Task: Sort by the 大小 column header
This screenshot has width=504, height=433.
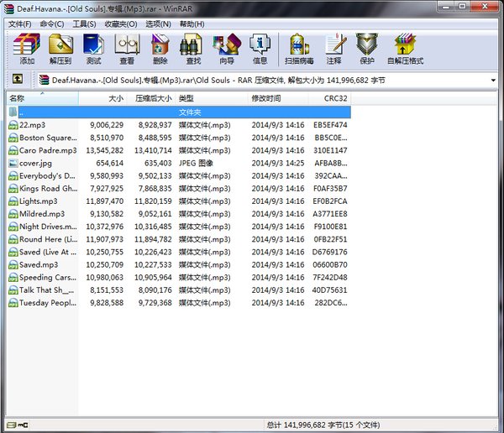Action: [x=102, y=98]
